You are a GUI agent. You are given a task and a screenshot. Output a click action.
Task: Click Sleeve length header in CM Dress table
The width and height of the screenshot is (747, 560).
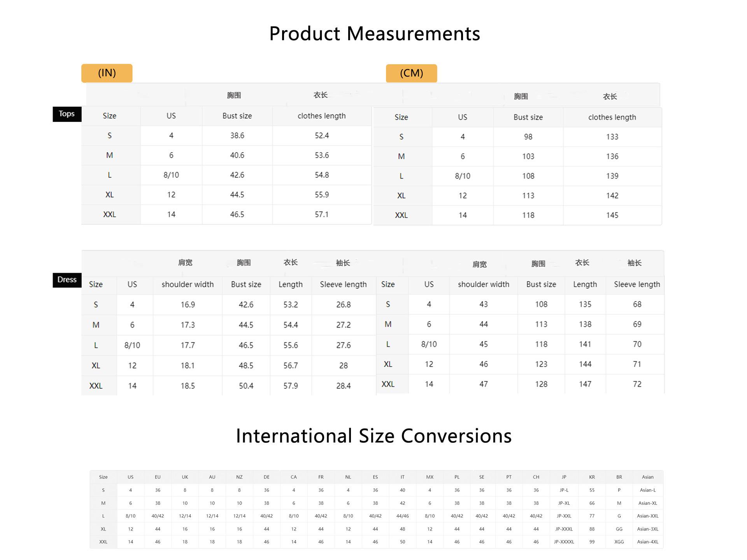(x=637, y=284)
